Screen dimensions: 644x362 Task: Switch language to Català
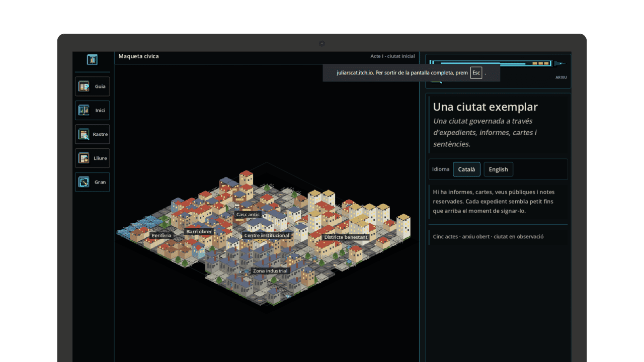pos(466,169)
